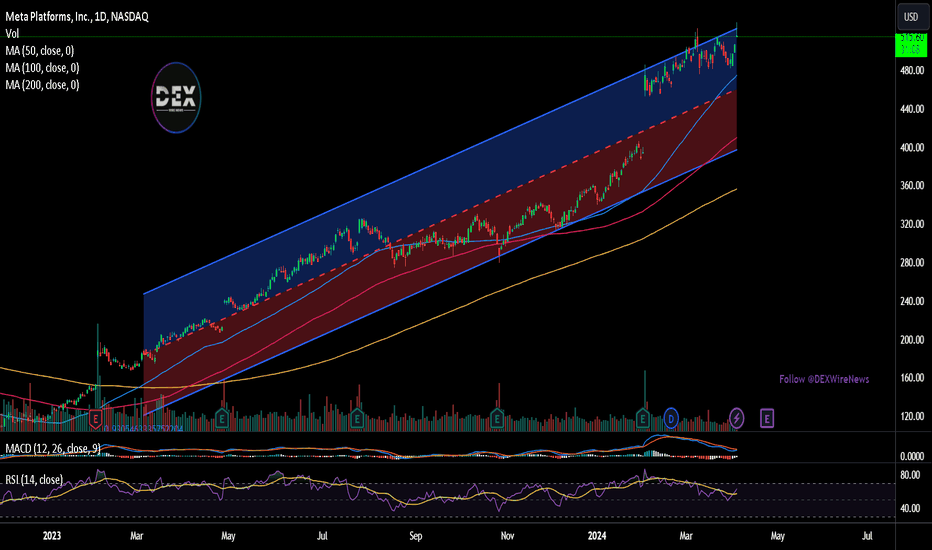Click the 400.00 price axis label
The image size is (932, 550).
912,147
